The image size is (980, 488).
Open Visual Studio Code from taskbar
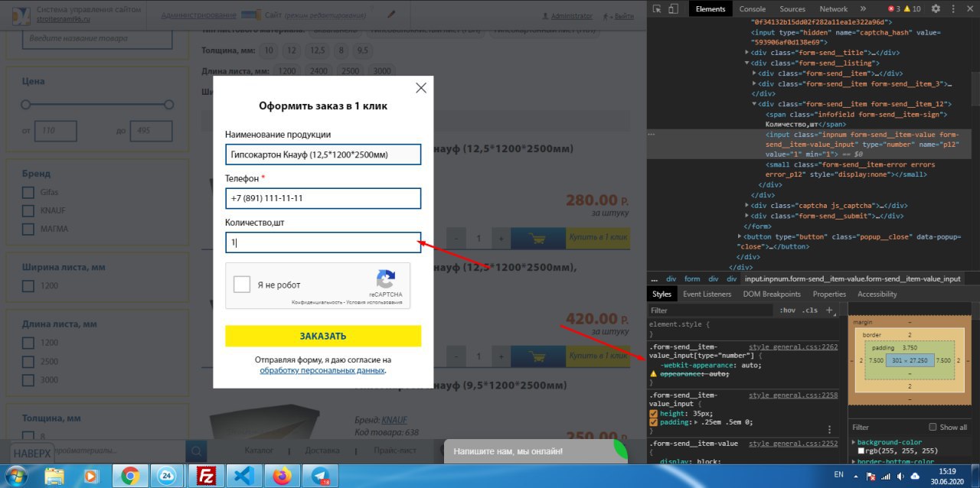pos(244,476)
